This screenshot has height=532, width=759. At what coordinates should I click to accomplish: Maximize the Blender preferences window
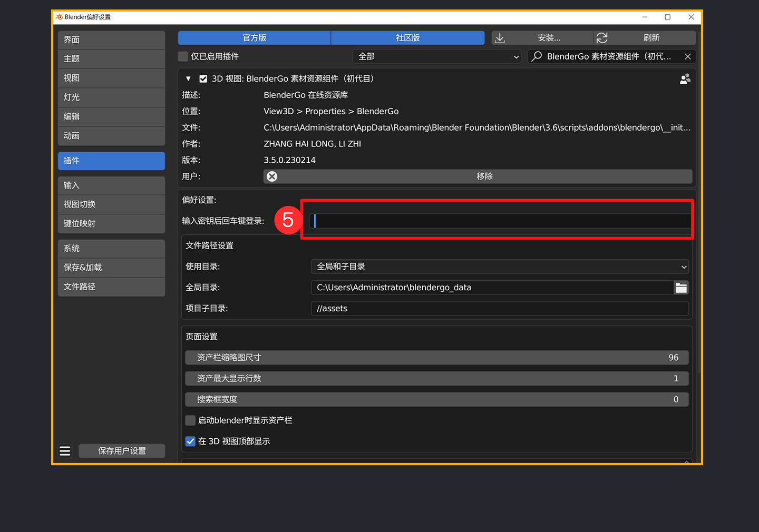tap(668, 17)
